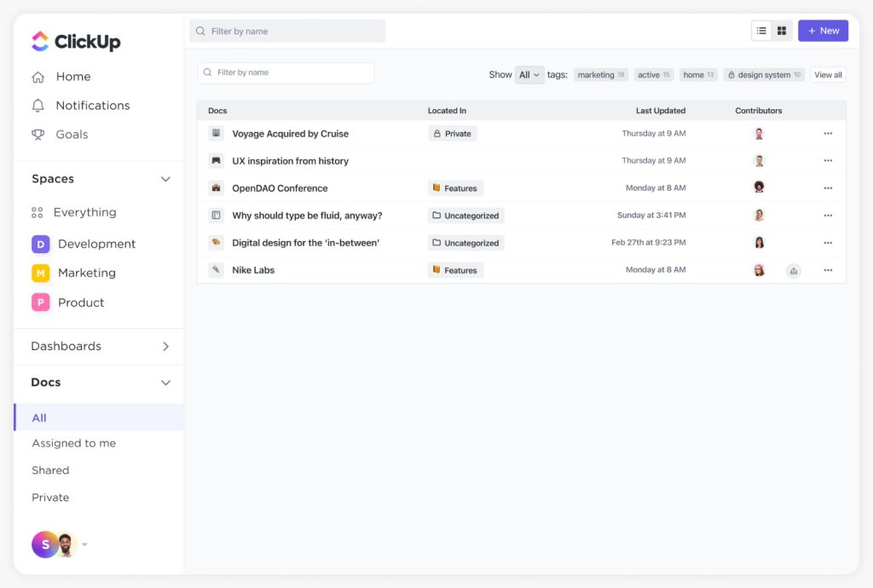The image size is (873, 588).
Task: Click the docs Filter by name field
Action: pyautogui.click(x=286, y=73)
